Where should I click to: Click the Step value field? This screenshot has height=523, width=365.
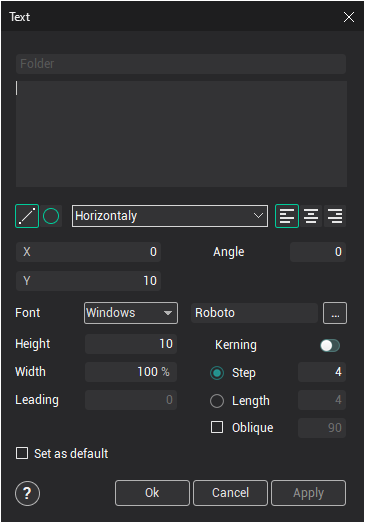tap(322, 372)
